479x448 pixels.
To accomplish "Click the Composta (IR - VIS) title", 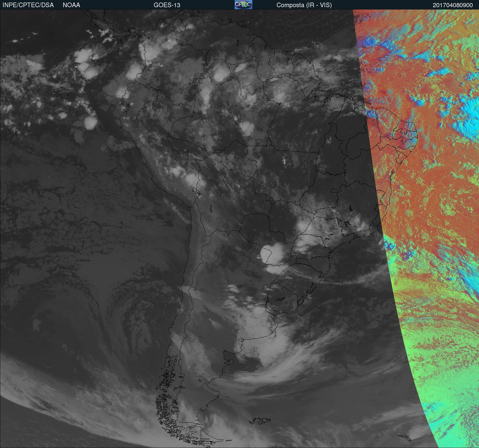I will coord(304,5).
